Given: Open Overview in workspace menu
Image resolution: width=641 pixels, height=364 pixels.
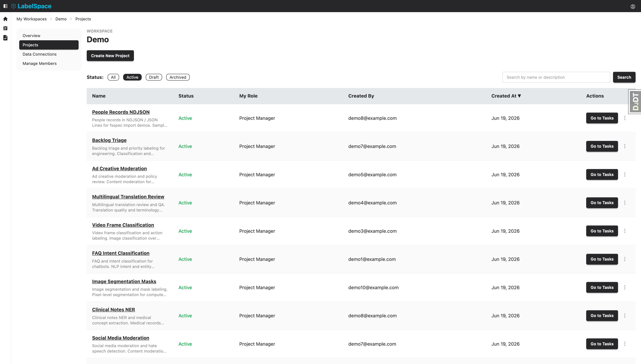Looking at the screenshot, I should coord(49,36).
